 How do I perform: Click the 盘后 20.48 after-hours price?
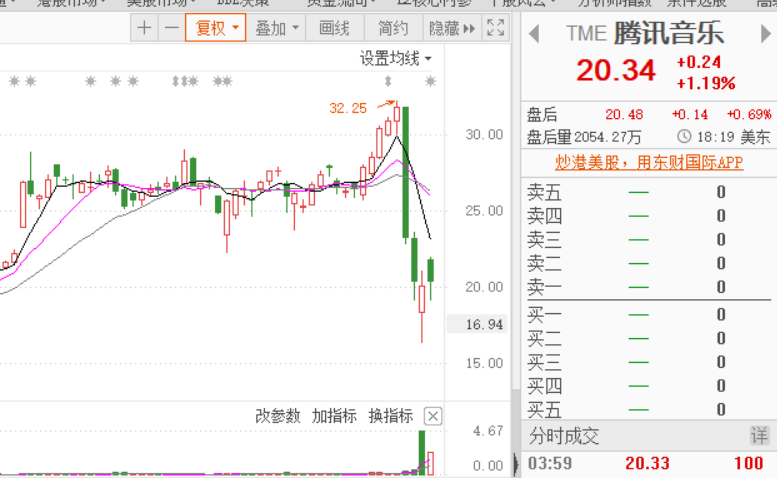pos(624,115)
